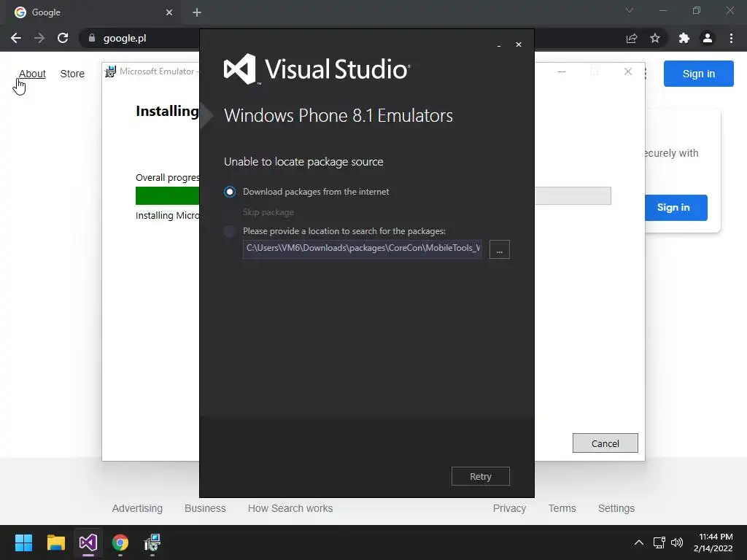
Task: Open Business footer link
Action: pyautogui.click(x=205, y=508)
